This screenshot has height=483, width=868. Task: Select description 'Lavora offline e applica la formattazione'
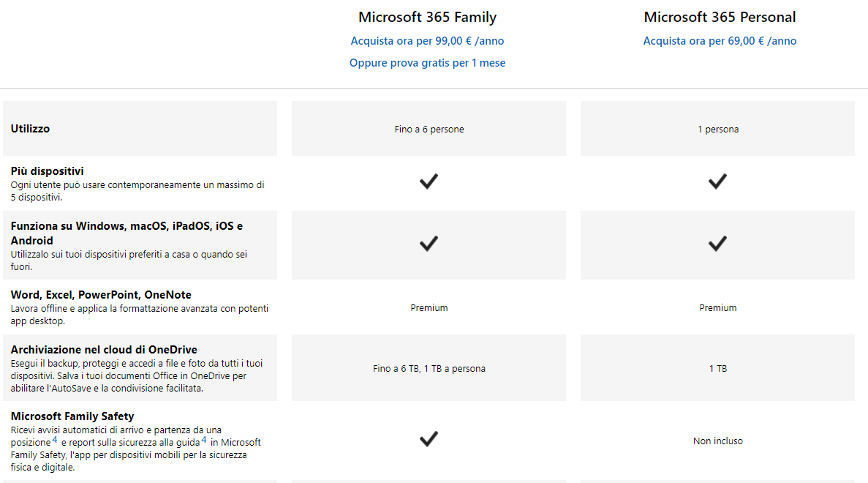coord(140,315)
